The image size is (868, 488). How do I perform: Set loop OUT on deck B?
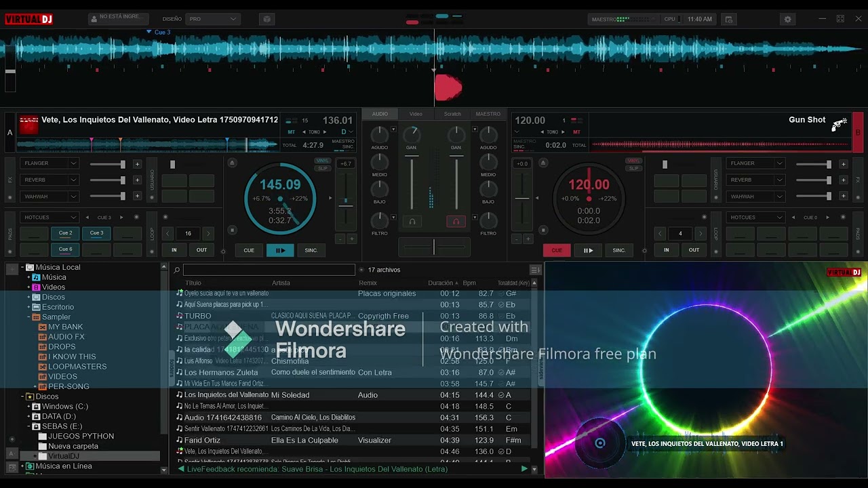[x=694, y=250]
